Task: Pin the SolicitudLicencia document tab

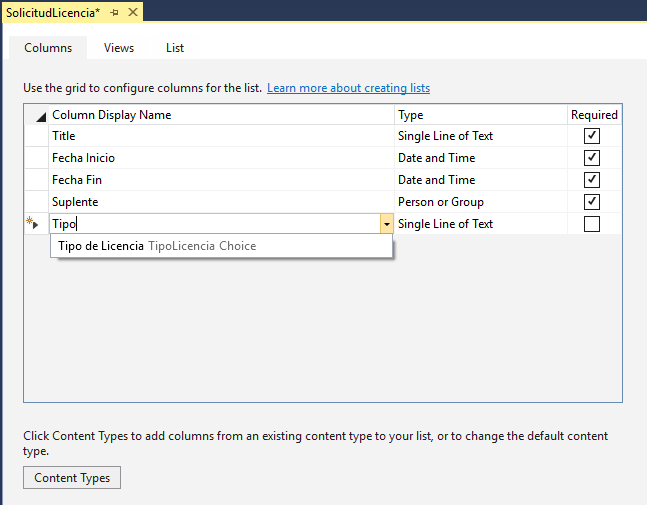Action: click(115, 12)
